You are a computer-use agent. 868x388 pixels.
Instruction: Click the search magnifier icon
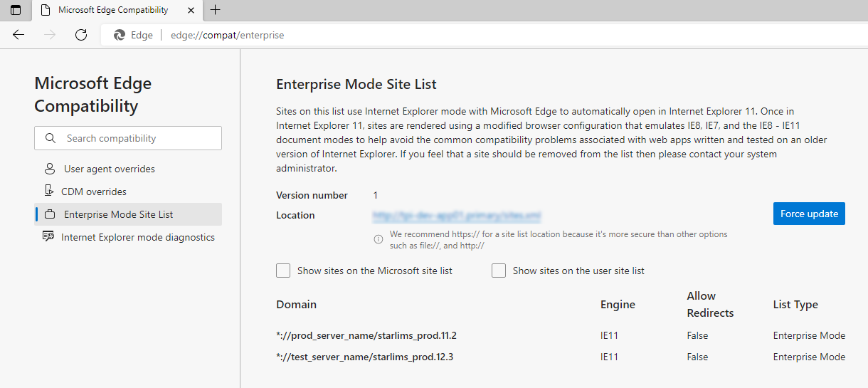[x=50, y=138]
